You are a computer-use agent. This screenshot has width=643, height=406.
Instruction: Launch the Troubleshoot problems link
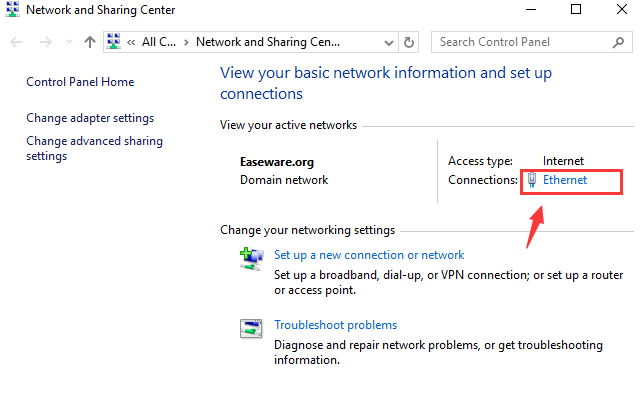click(x=335, y=325)
